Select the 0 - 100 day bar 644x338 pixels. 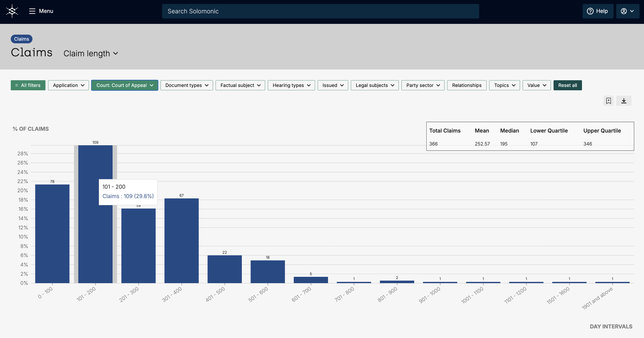[x=52, y=234]
